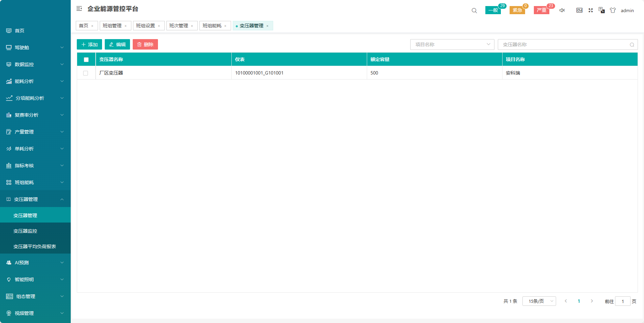Click the red 删除 button
Screen dimensions: 644x323
[x=145, y=45]
